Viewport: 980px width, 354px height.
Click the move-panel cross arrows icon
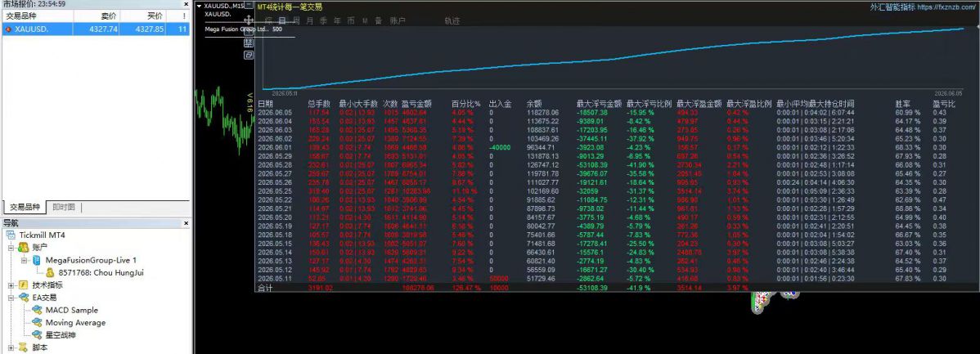[248, 20]
